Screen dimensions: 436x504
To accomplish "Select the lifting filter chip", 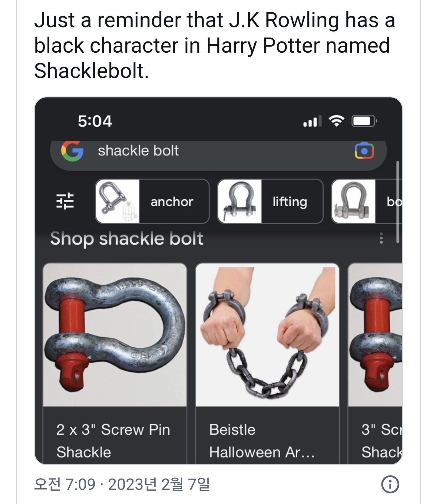I will point(270,201).
